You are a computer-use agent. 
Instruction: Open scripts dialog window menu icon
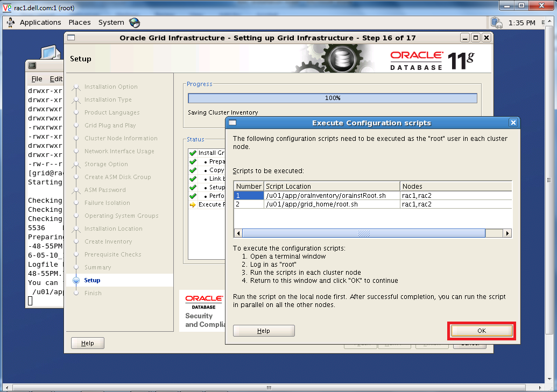(232, 123)
